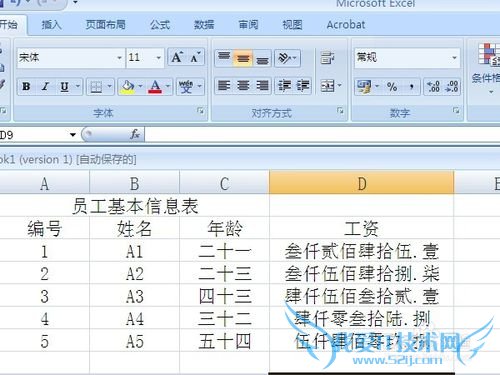Switch to the 数据 tab
Viewport: 500px width, 375px height.
point(204,25)
